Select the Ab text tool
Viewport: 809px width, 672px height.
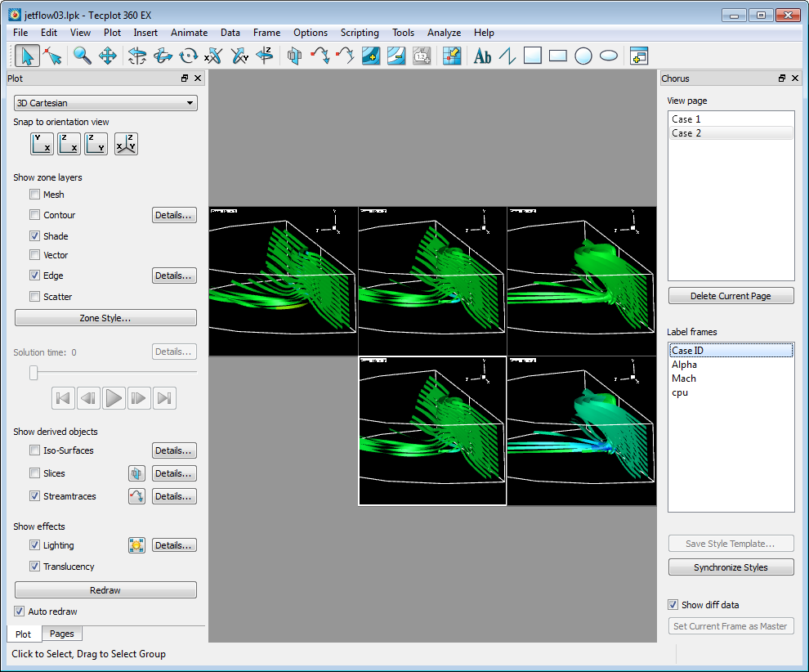coord(482,56)
